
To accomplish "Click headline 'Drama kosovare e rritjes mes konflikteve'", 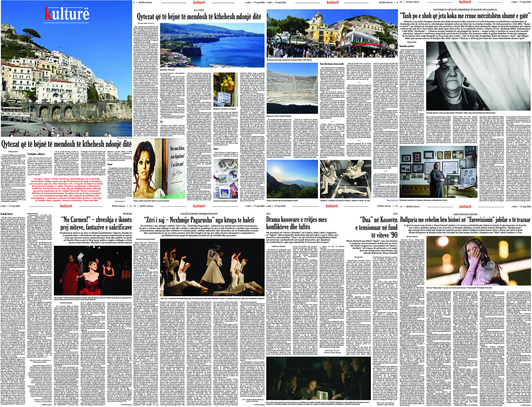I will (297, 223).
